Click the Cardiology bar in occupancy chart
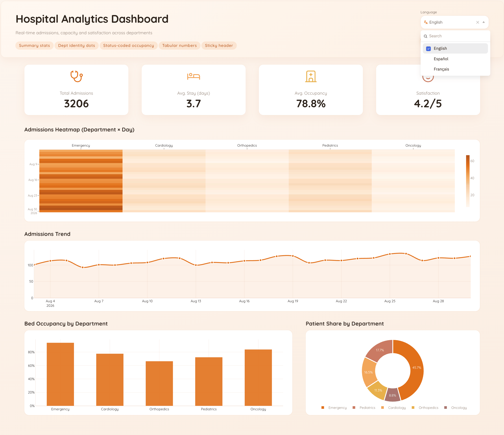This screenshot has height=435, width=504. click(x=110, y=380)
